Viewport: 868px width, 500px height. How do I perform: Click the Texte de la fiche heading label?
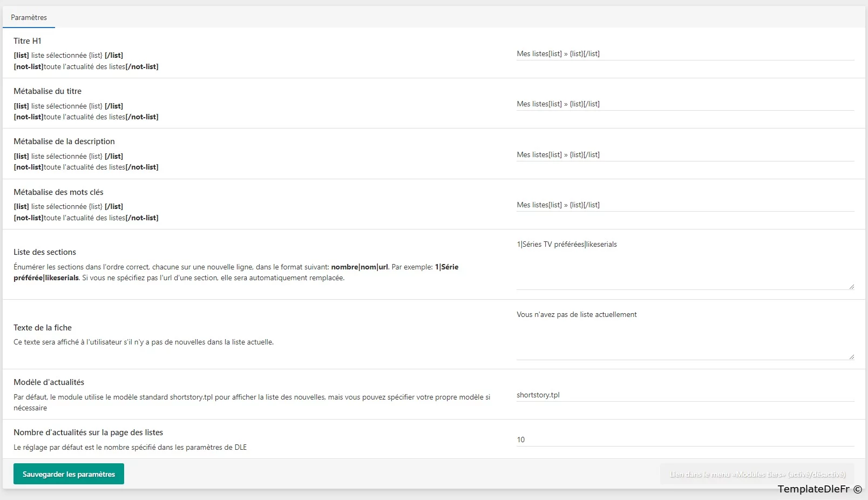coord(43,328)
